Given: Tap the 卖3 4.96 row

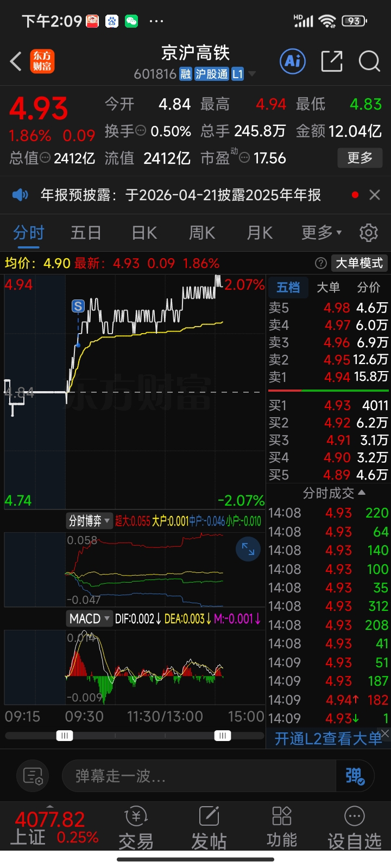Looking at the screenshot, I should tap(328, 342).
